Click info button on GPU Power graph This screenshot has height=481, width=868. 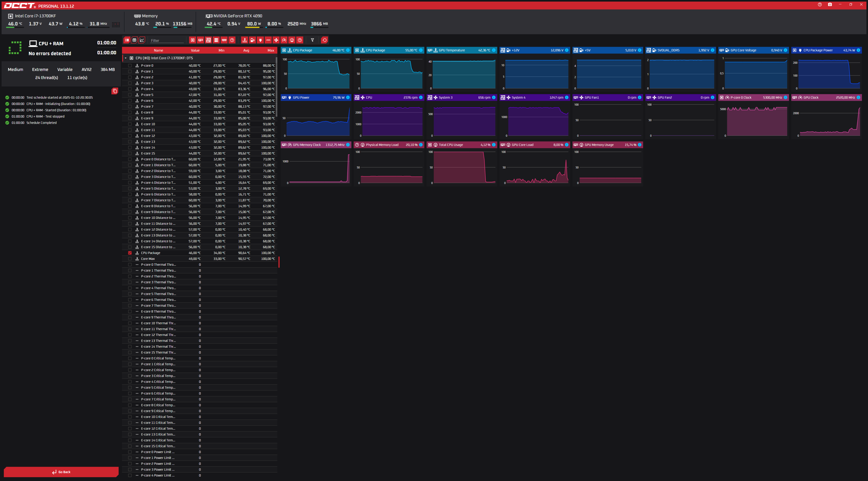348,97
